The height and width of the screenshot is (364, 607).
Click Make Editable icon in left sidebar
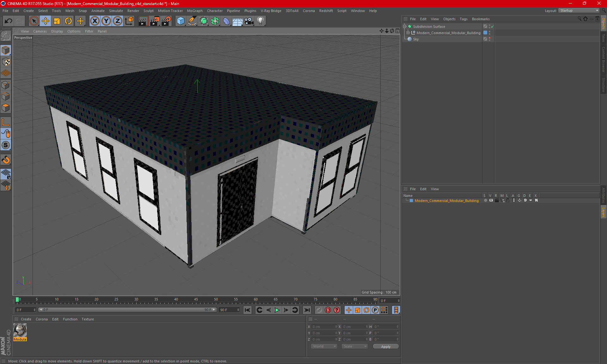pyautogui.click(x=6, y=36)
